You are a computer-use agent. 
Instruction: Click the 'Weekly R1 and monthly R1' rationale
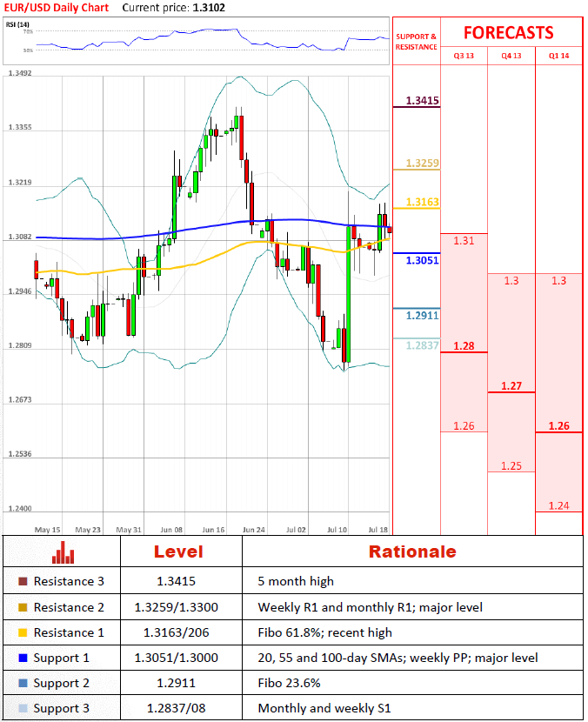pyautogui.click(x=371, y=607)
